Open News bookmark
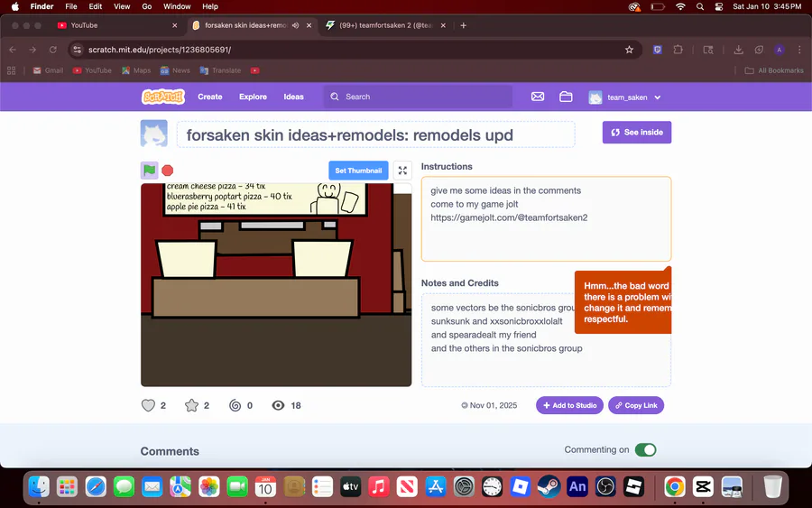This screenshot has height=508, width=812. tap(175, 70)
